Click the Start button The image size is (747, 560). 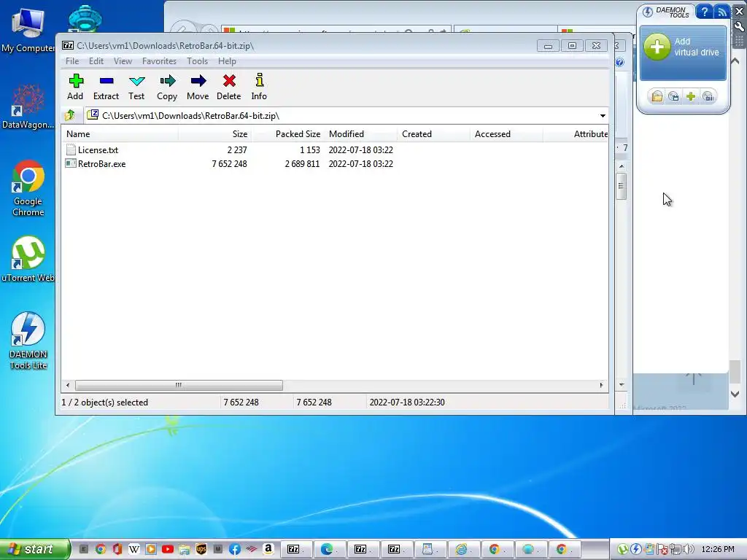(35, 549)
